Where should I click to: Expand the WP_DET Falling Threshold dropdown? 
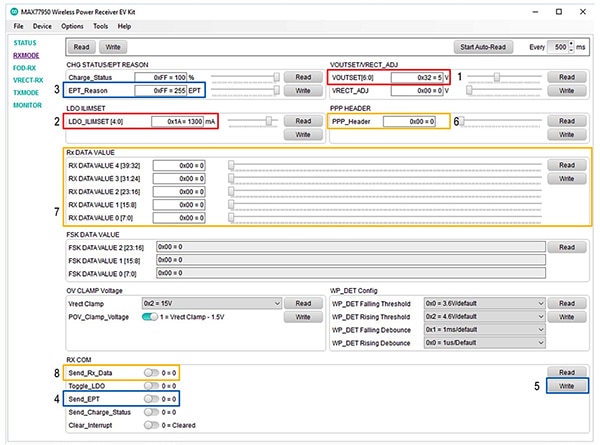[x=484, y=302]
